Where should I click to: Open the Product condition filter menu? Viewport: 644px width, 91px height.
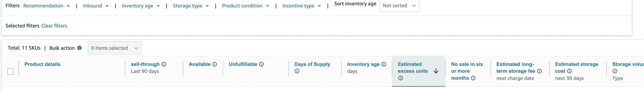pos(245,6)
